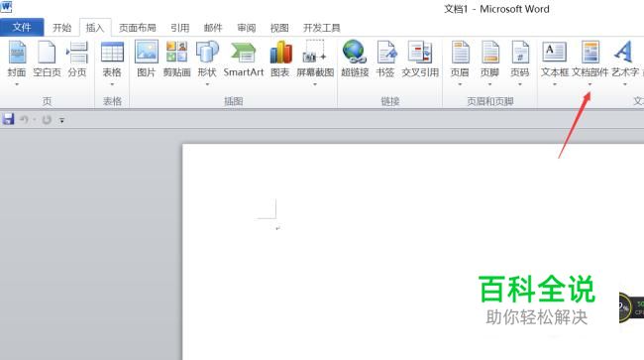The height and width of the screenshot is (360, 644).
Task: Expand the screenshot (屏幕截图) dropdown arrow
Action: pyautogui.click(x=315, y=84)
